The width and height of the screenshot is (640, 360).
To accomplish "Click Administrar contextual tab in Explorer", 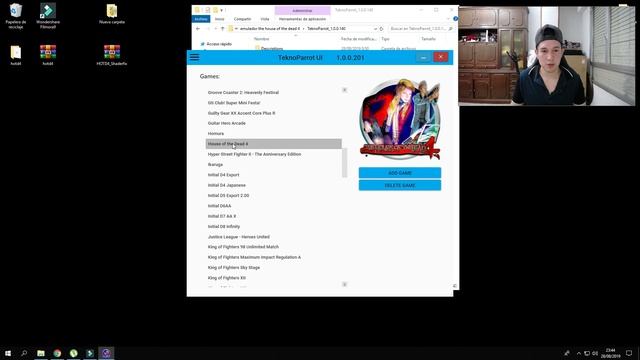I will pyautogui.click(x=302, y=10).
